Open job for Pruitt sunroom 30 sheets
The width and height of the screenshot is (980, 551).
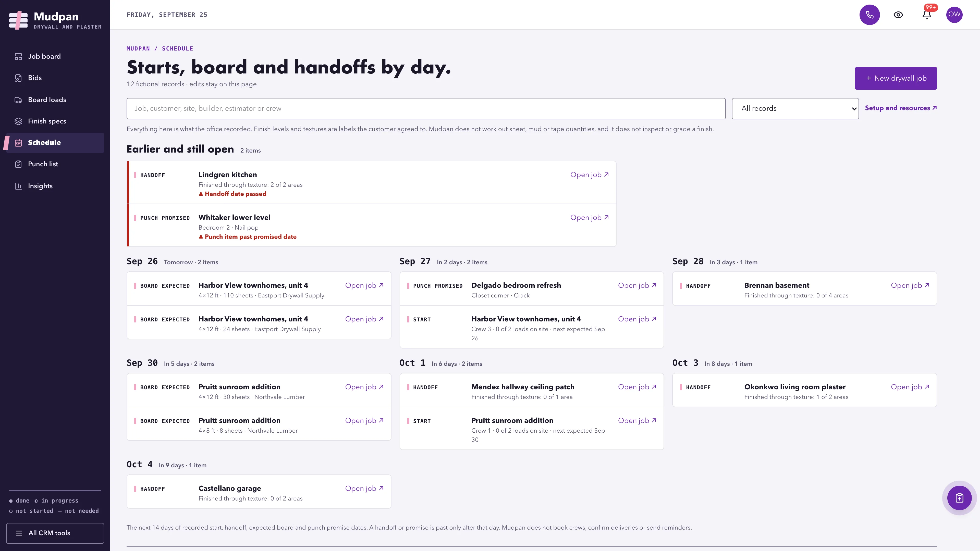tap(364, 387)
